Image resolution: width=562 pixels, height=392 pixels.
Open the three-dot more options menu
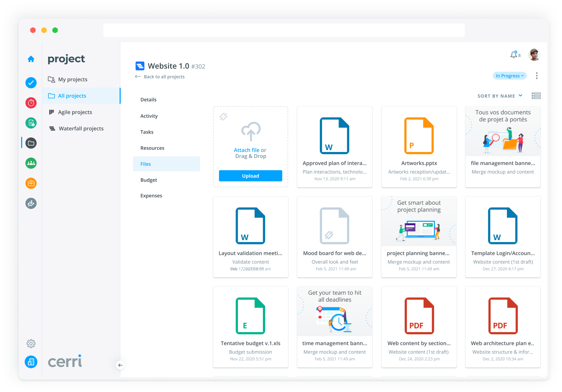tap(537, 76)
